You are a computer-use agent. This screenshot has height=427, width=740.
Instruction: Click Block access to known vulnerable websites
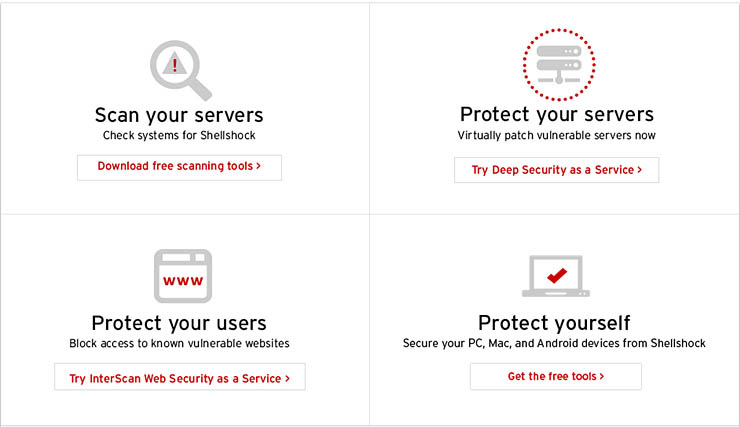pyautogui.click(x=179, y=344)
